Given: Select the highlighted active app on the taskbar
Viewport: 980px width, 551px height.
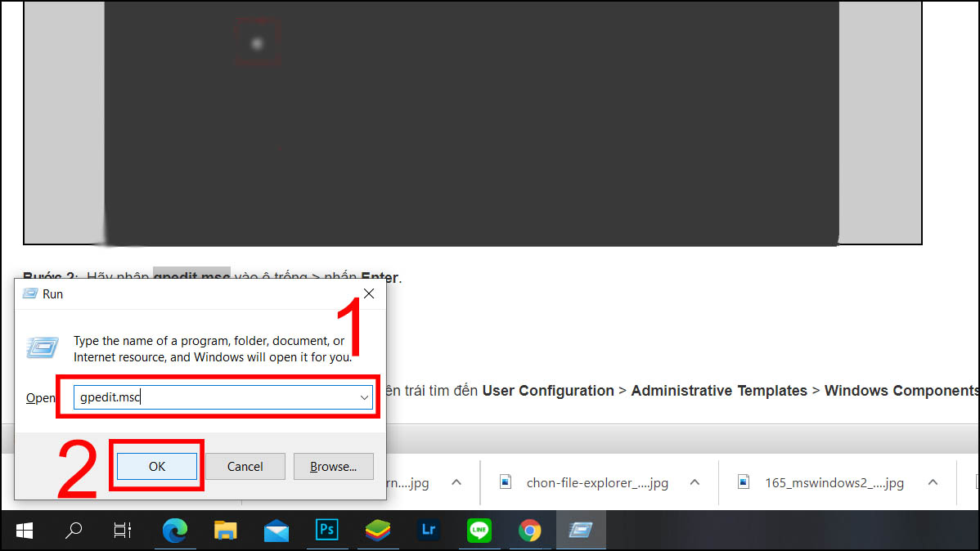Looking at the screenshot, I should click(581, 530).
